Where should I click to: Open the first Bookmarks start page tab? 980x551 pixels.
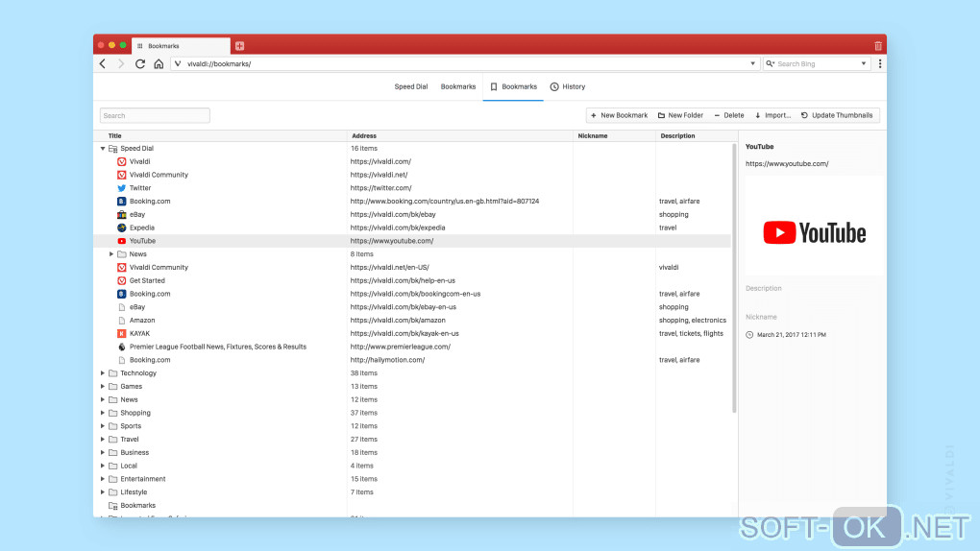coord(458,86)
